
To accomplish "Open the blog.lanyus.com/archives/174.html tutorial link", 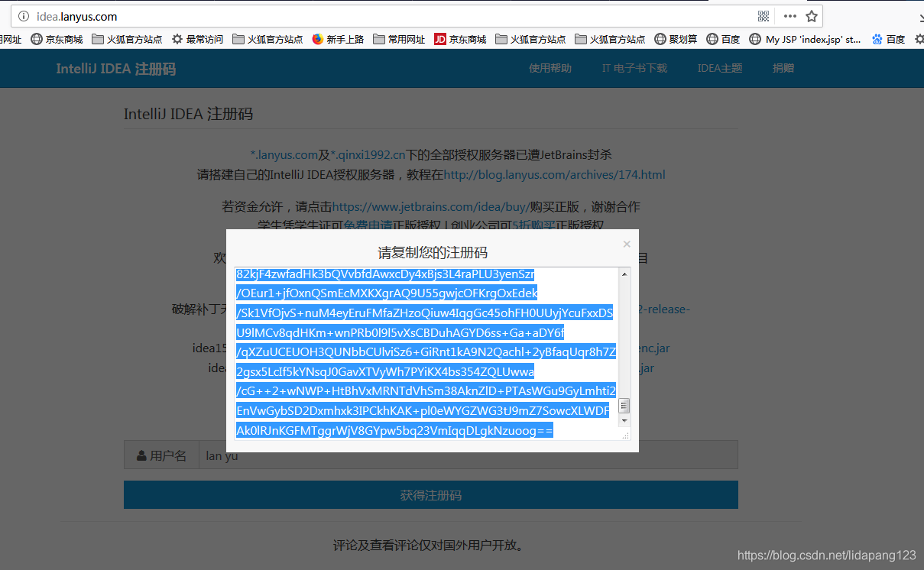I will point(554,174).
